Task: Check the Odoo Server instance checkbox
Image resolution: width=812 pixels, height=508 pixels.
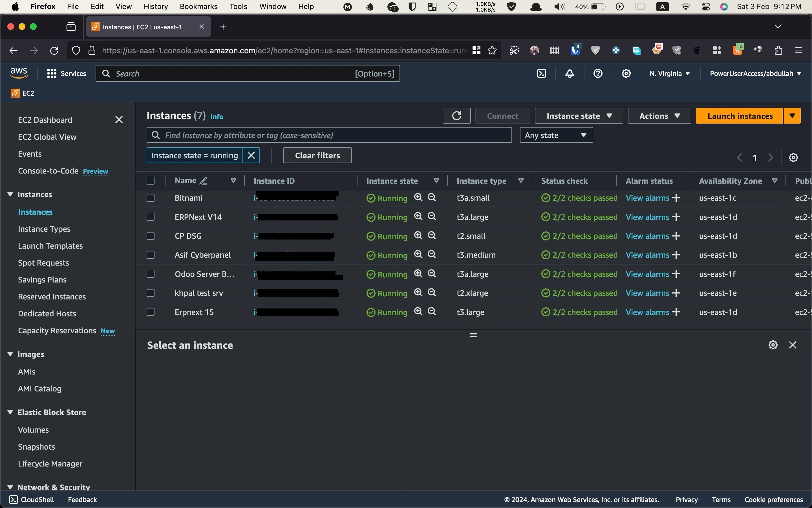Action: 151,274
